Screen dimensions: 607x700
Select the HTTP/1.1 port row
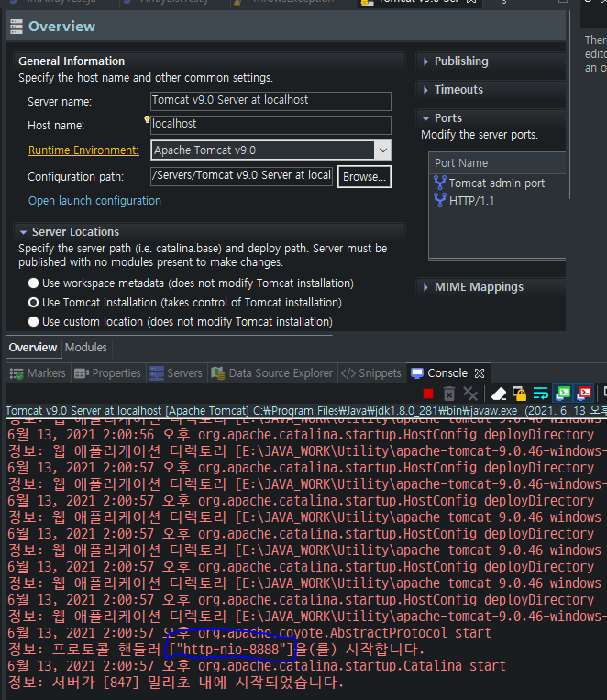(x=497, y=200)
